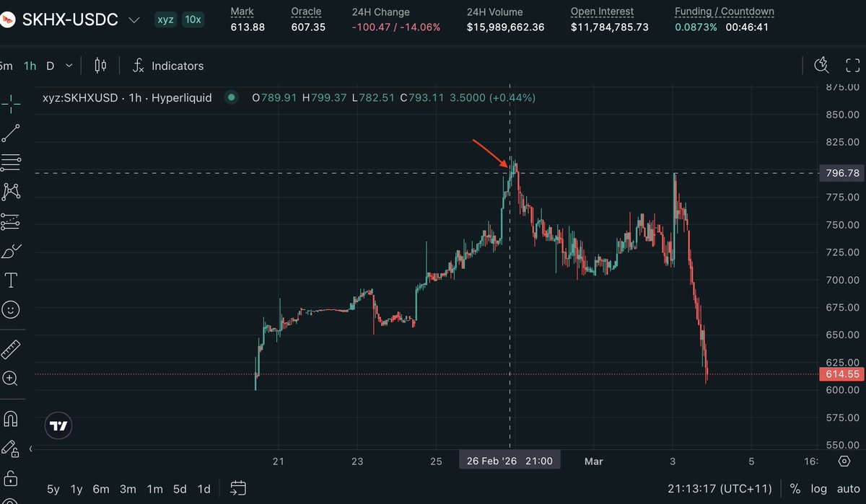Select the ruler measure tool
The width and height of the screenshot is (866, 504).
tap(11, 349)
